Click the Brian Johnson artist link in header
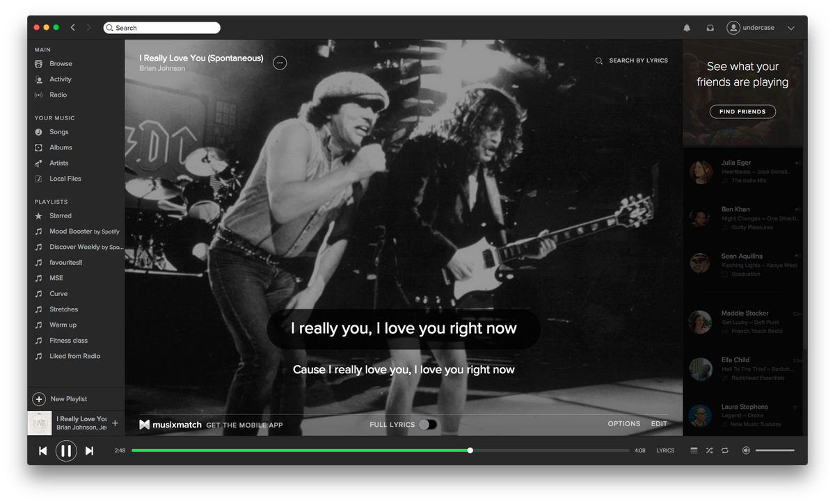Viewport: 835px width, 504px height. [x=162, y=69]
